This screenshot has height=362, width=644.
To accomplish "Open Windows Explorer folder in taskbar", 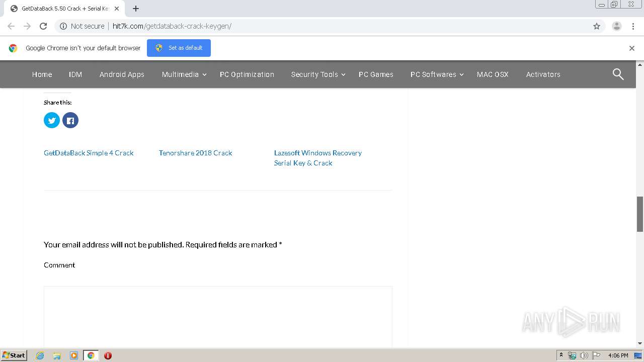I will pos(57,355).
